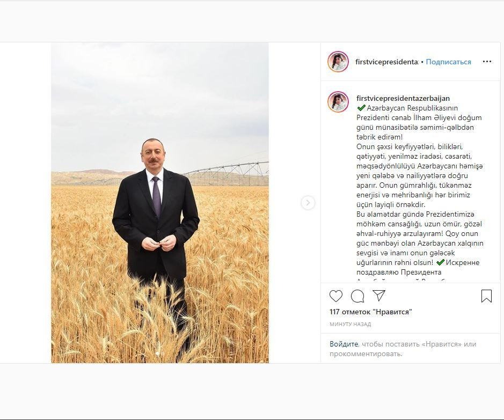504x420 pixels.
Task: View the 117 отметок "Нравится" likes list
Action: point(370,312)
